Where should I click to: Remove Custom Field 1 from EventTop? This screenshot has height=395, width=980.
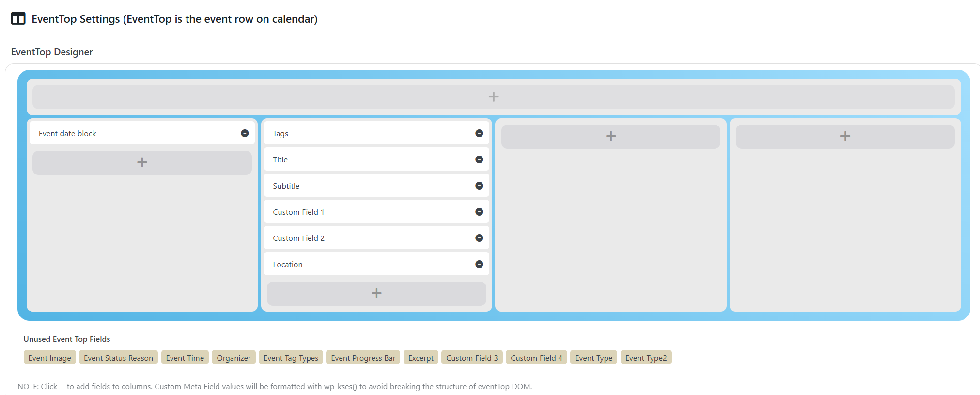(x=479, y=212)
